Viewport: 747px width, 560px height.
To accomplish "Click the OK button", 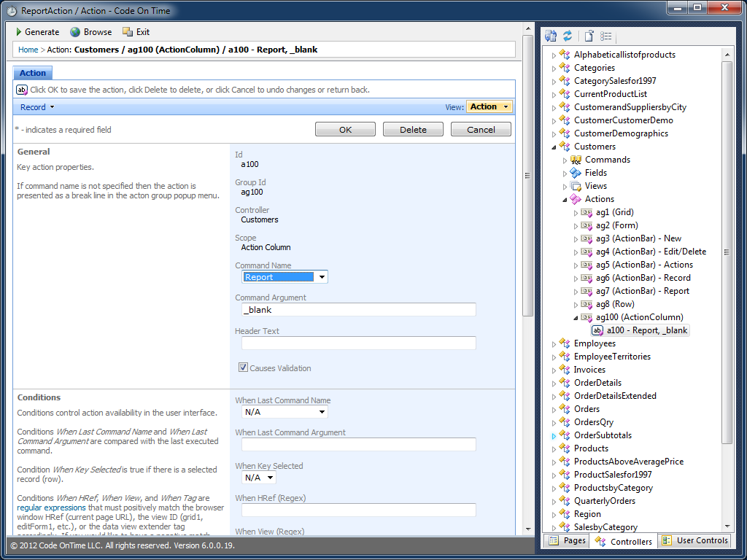I will (x=345, y=130).
